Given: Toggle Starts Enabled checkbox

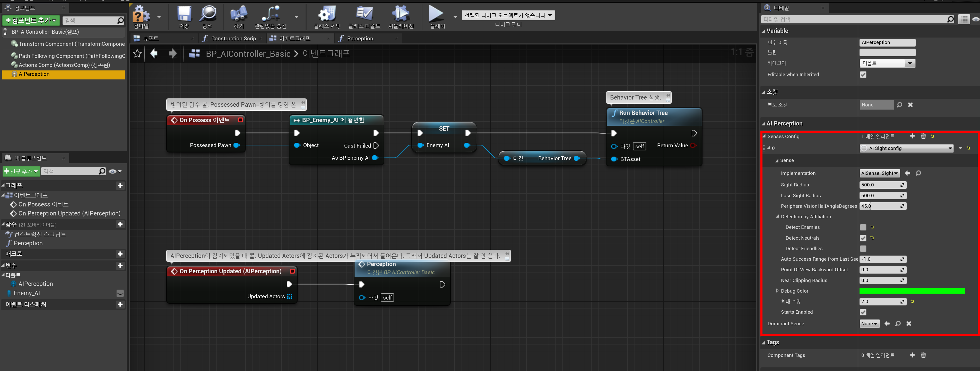Looking at the screenshot, I should click(x=863, y=312).
